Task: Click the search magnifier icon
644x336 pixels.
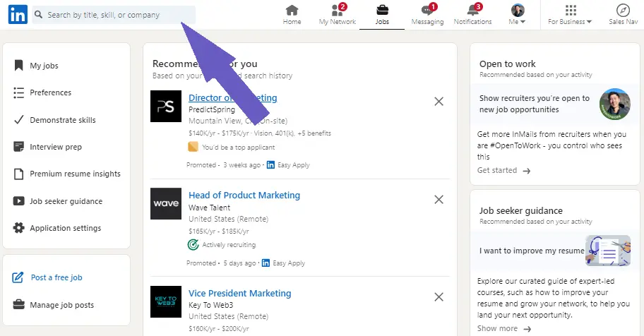Action: tap(38, 15)
